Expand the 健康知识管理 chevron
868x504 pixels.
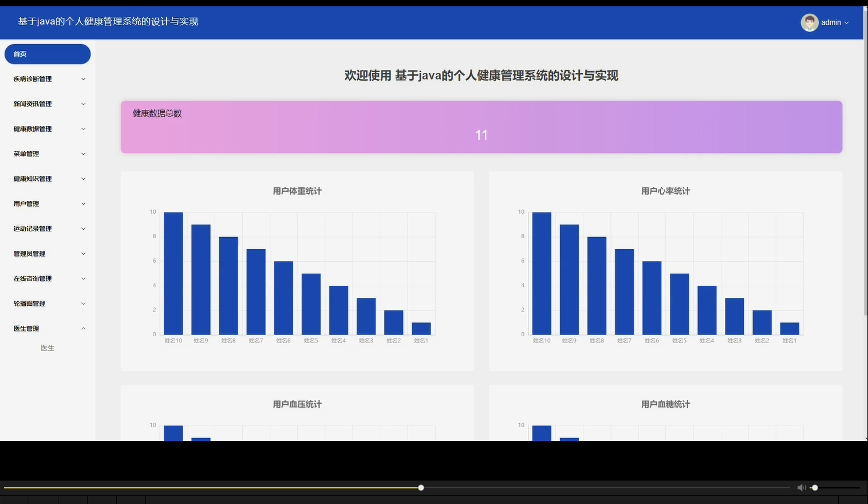(x=84, y=179)
